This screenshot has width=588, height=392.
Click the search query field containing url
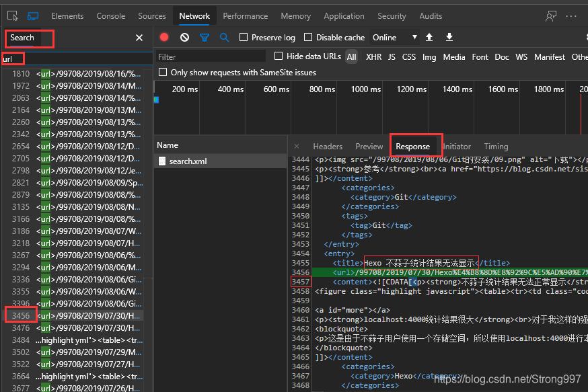(77, 59)
